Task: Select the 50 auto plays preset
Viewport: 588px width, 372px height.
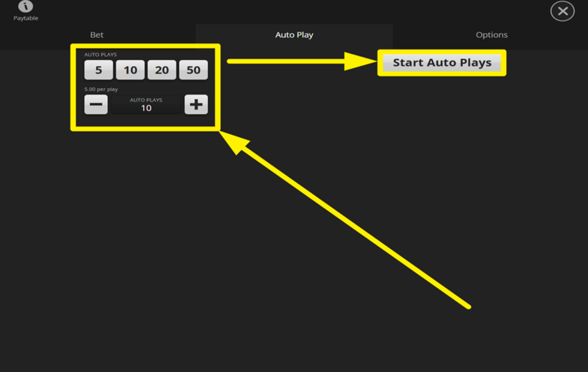Action: (x=193, y=70)
